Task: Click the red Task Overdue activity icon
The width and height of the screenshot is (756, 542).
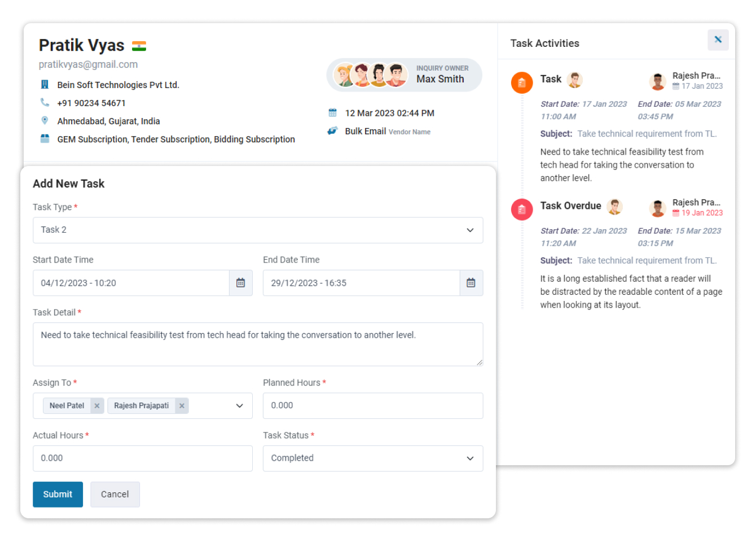Action: coord(522,210)
